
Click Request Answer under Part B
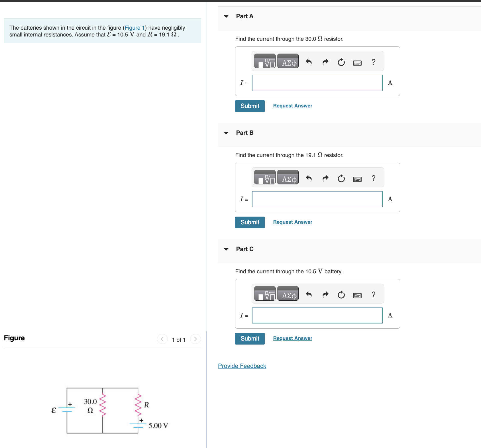(292, 222)
